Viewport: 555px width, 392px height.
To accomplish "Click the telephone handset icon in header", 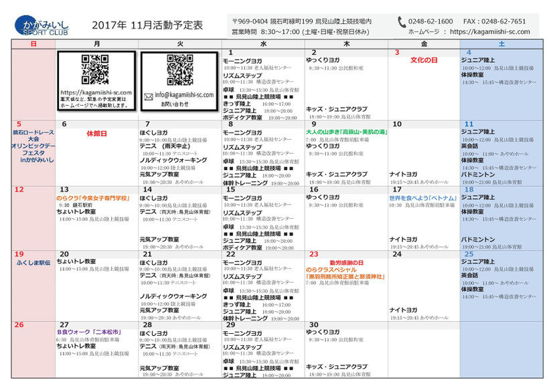I will pos(402,22).
